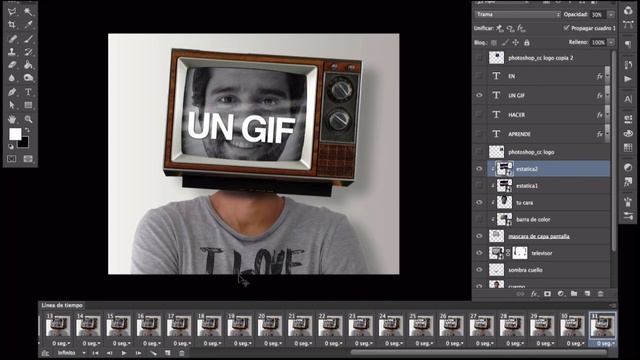The image size is (640, 360).
Task: Swap foreground and background colors icon
Action: tap(27, 130)
